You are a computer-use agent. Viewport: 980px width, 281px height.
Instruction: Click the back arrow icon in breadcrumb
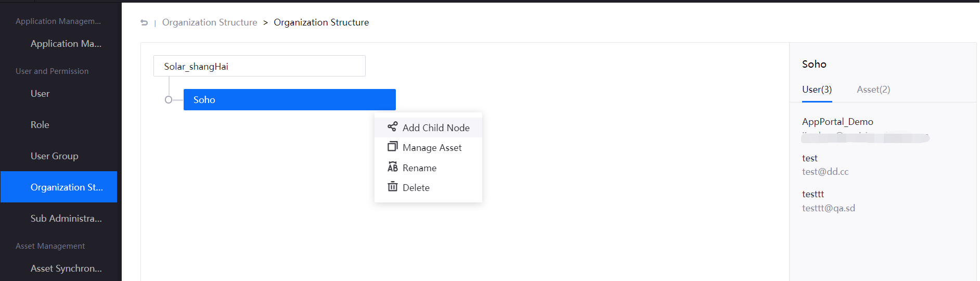(x=144, y=22)
